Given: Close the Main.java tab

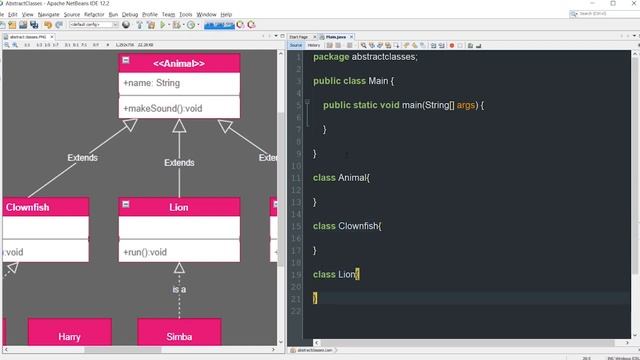Looking at the screenshot, I should pyautogui.click(x=351, y=37).
